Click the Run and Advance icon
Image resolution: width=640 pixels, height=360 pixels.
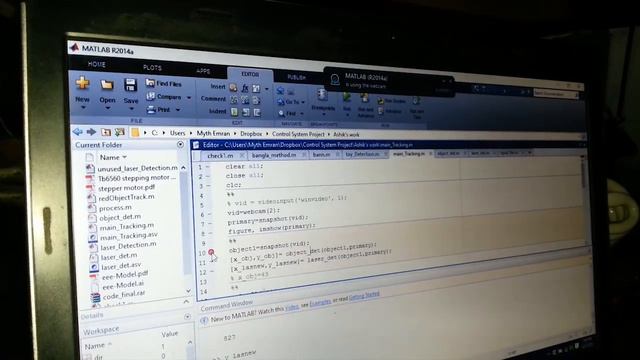pyautogui.click(x=364, y=99)
